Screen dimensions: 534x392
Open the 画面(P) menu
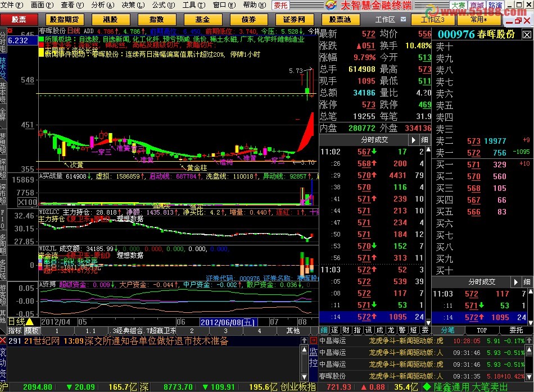tap(42, 4)
